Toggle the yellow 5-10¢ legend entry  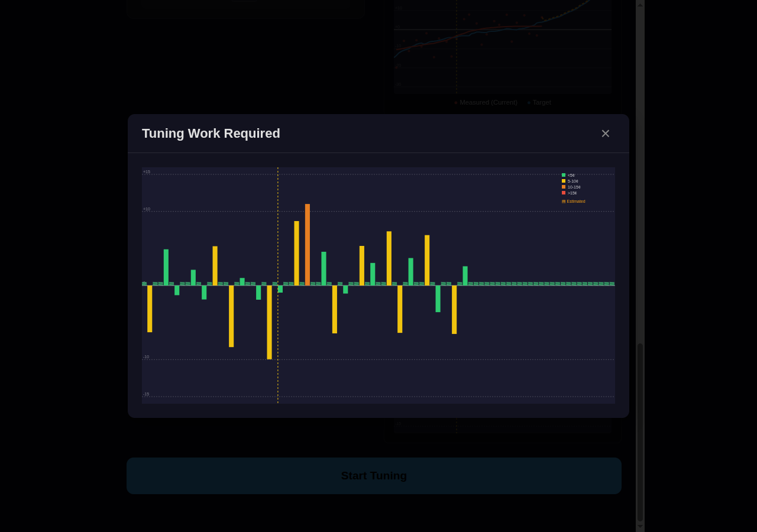pyautogui.click(x=572, y=181)
